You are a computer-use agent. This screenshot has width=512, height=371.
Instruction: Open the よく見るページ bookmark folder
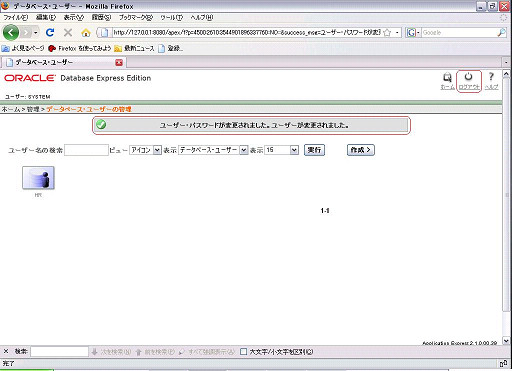click(23, 48)
